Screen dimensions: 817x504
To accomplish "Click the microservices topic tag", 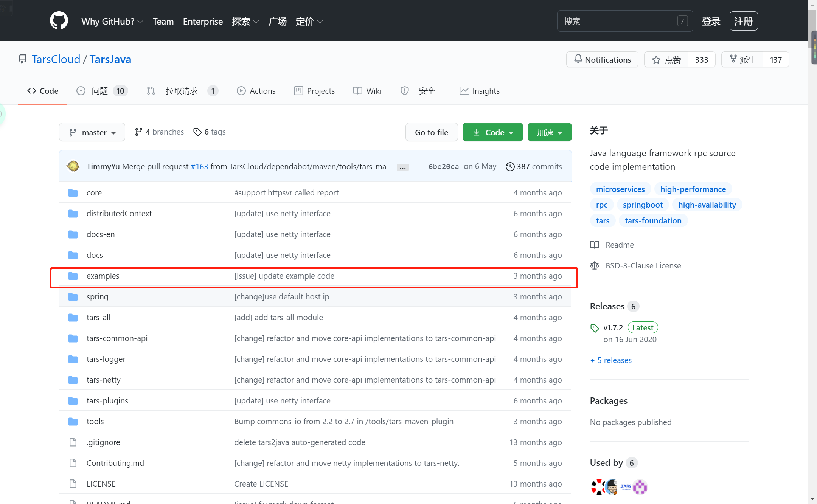I will coord(620,189).
